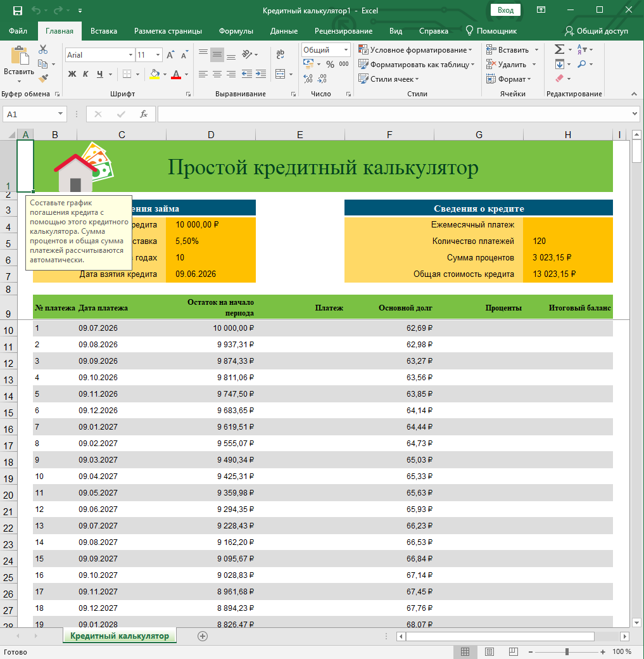
Task: Click the Clear eraser icon
Action: (560, 79)
